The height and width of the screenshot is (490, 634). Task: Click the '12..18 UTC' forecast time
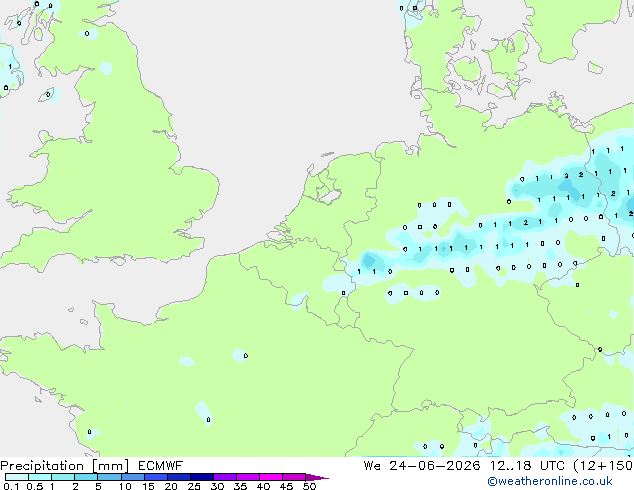coord(526,466)
